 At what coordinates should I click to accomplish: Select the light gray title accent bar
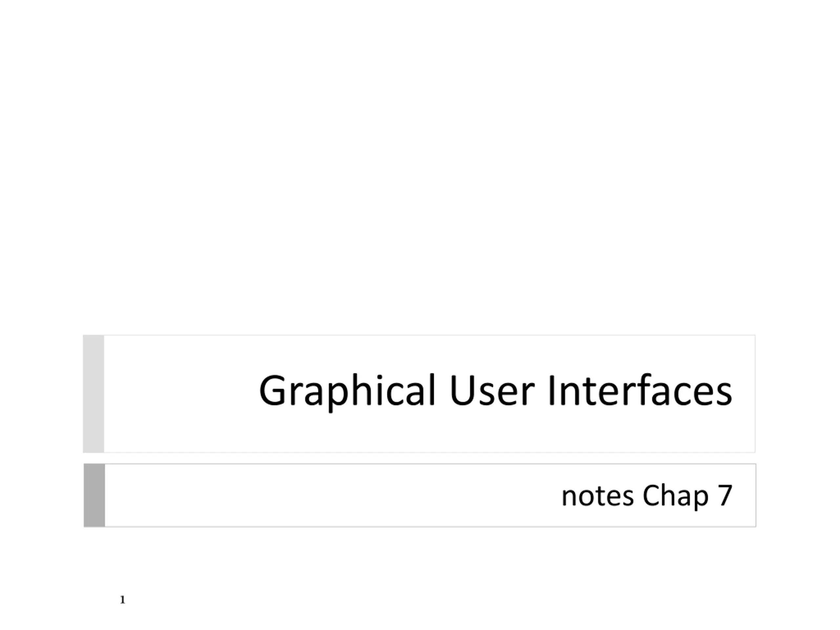tap(94, 394)
